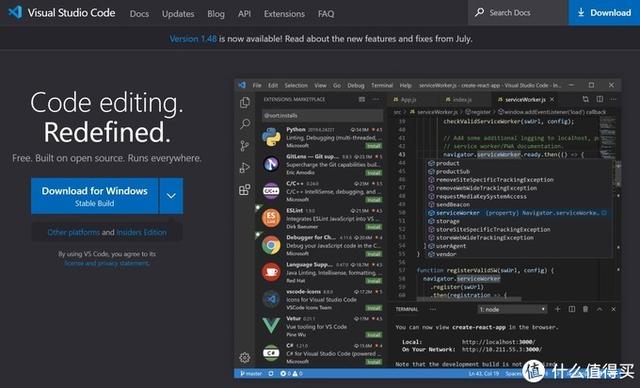Viewport: 640px width, 388px height.
Task: Click the Language Support Java extension icon
Action: click(x=271, y=272)
